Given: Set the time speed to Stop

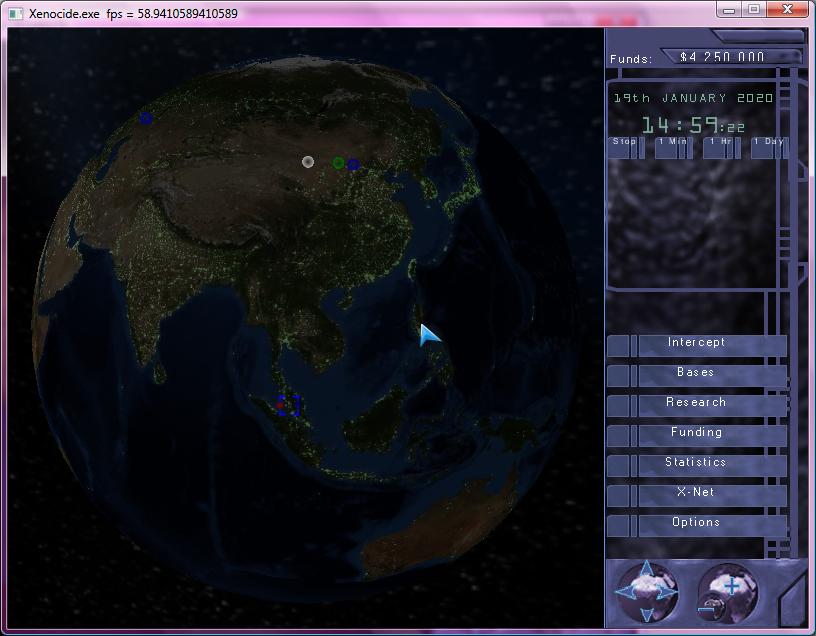Looking at the screenshot, I should 626,148.
